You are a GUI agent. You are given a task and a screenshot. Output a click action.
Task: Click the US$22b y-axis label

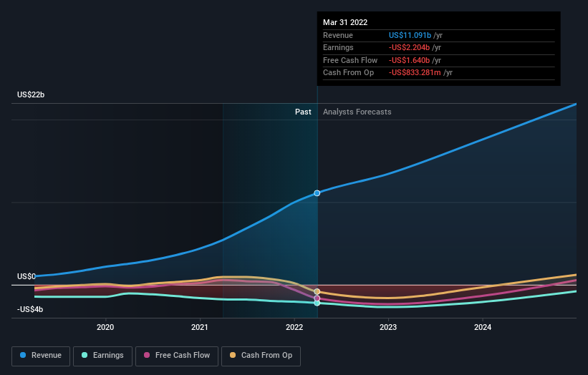[x=31, y=94]
